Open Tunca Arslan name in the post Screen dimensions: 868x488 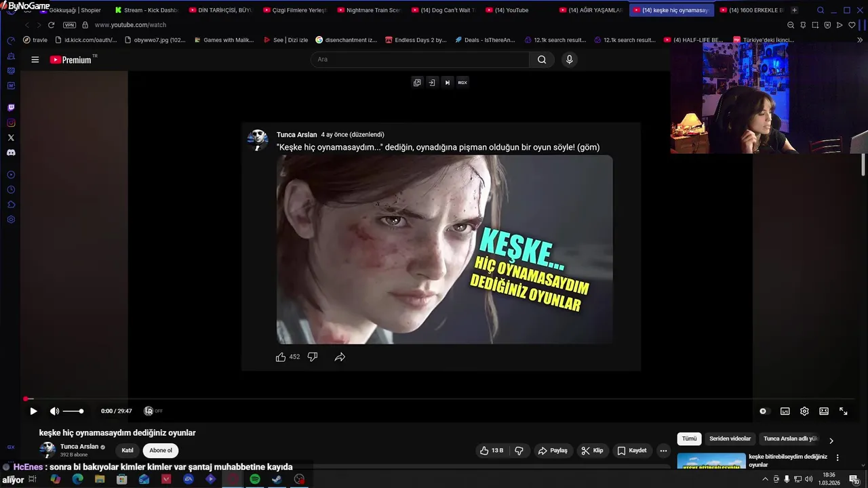(x=296, y=134)
